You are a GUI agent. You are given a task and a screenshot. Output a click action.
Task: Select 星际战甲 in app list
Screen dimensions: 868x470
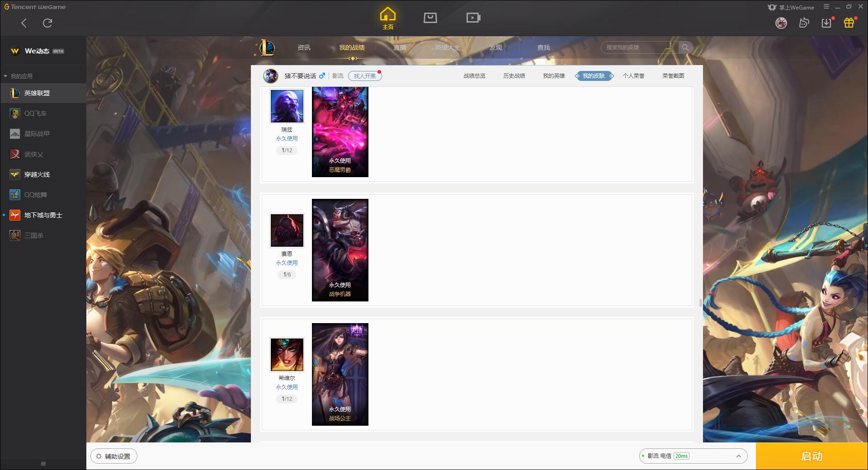pyautogui.click(x=43, y=134)
